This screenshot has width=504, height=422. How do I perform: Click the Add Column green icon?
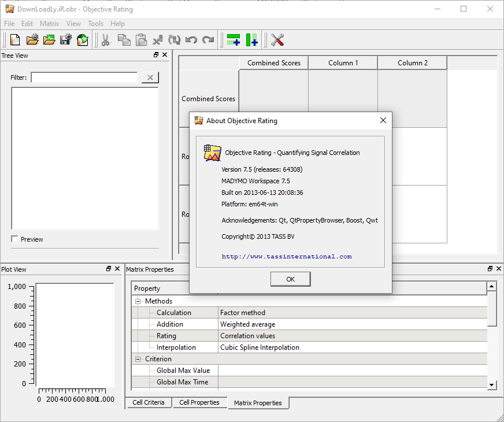pyautogui.click(x=251, y=40)
